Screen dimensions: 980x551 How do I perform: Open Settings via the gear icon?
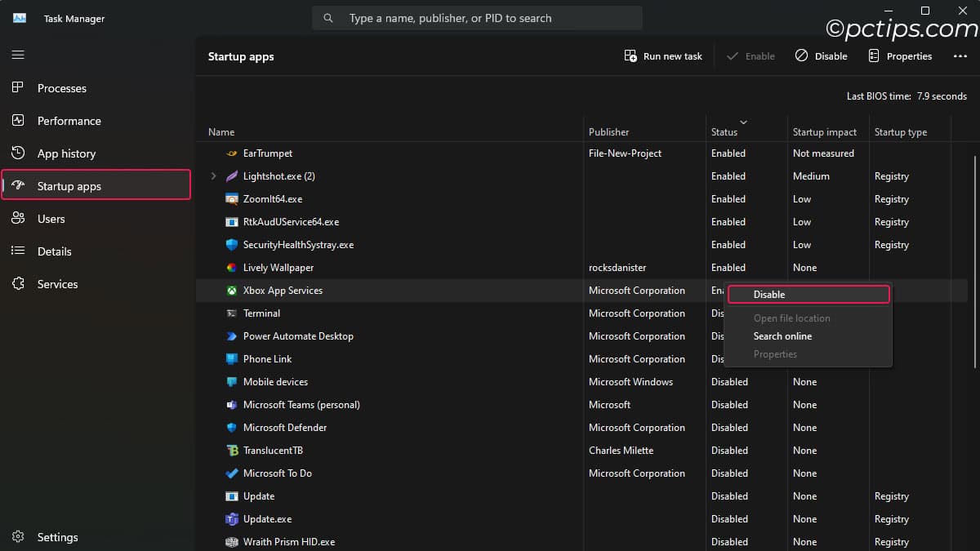click(18, 537)
